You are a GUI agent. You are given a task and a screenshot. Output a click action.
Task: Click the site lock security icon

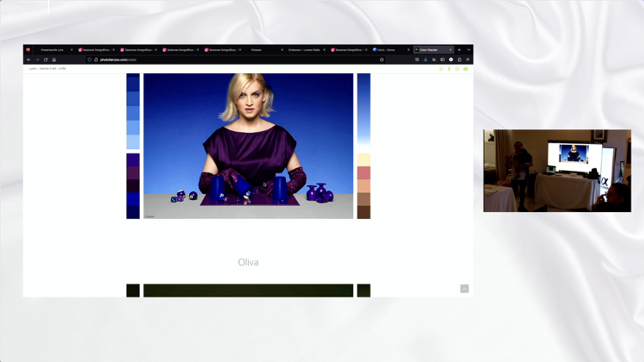pyautogui.click(x=96, y=60)
